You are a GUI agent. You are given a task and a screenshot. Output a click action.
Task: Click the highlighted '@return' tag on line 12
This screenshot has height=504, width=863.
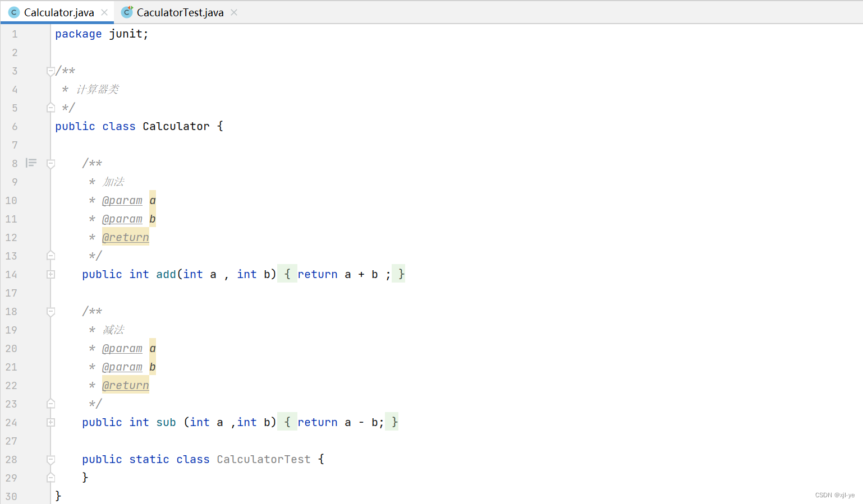click(126, 237)
